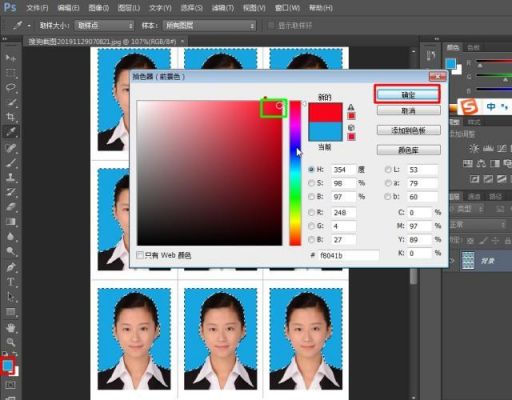Enable the Only Web Colors checkbox
This screenshot has height=400, width=512.
click(140, 255)
